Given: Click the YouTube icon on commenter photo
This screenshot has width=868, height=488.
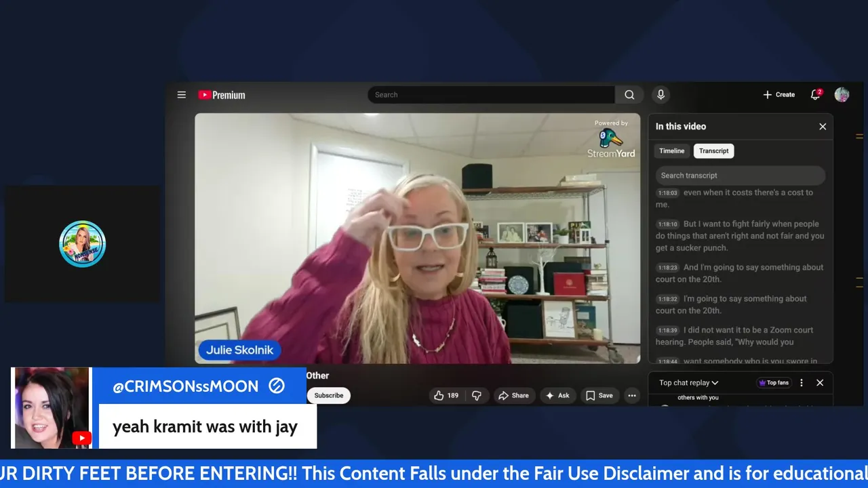Looking at the screenshot, I should click(81, 439).
